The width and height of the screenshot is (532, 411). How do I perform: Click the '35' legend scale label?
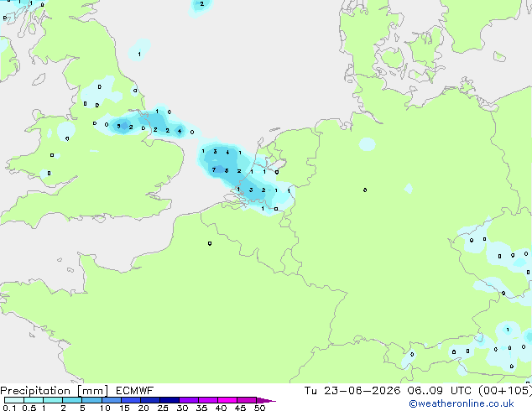point(201,408)
